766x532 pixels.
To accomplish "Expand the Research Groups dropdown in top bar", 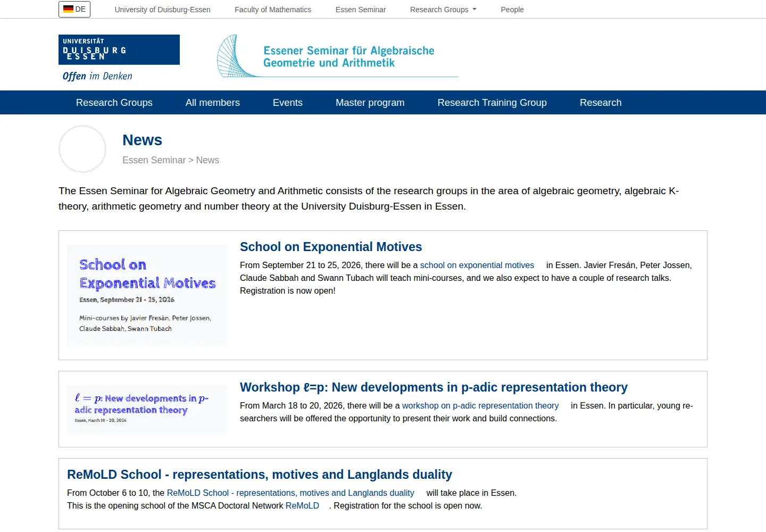I will pyautogui.click(x=443, y=10).
